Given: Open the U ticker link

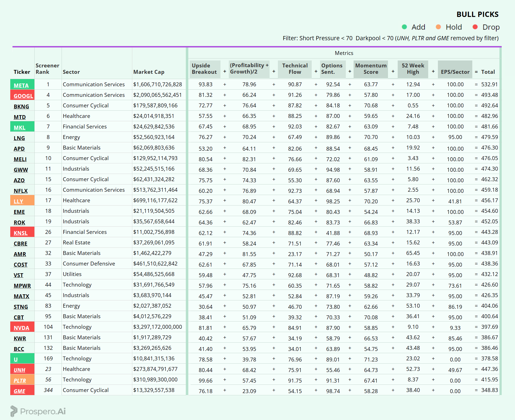Looking at the screenshot, I should pos(16,360).
